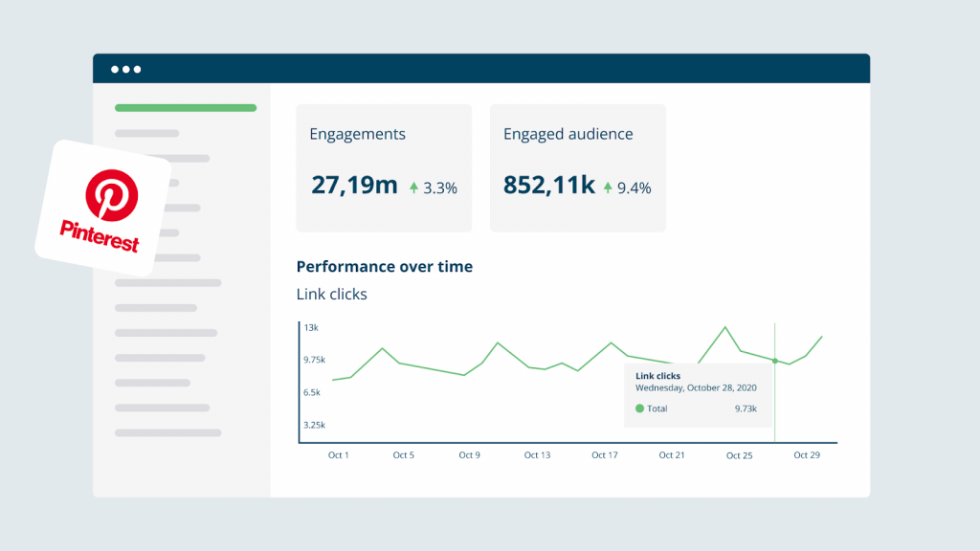Viewport: 980px width, 551px height.
Task: Toggle the Engagements metric card
Action: pyautogui.click(x=383, y=167)
